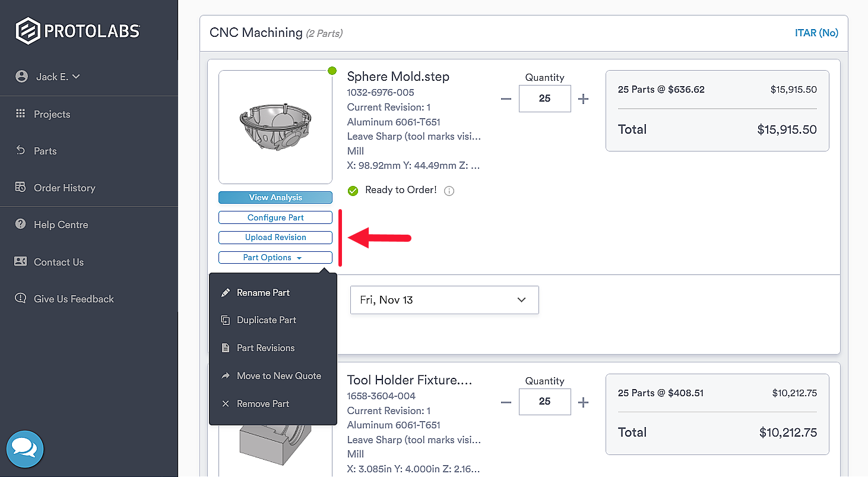Image resolution: width=868 pixels, height=477 pixels.
Task: Choose Part Revisions from the menu
Action: [265, 348]
